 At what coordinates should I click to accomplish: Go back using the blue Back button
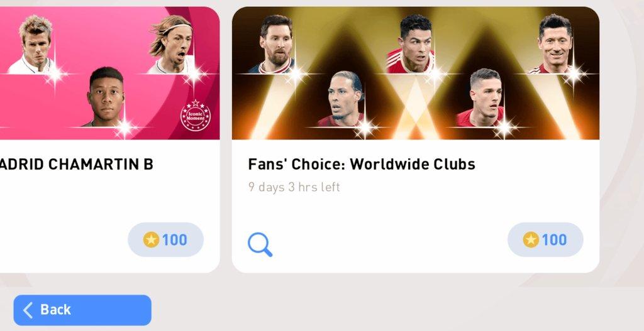82,310
